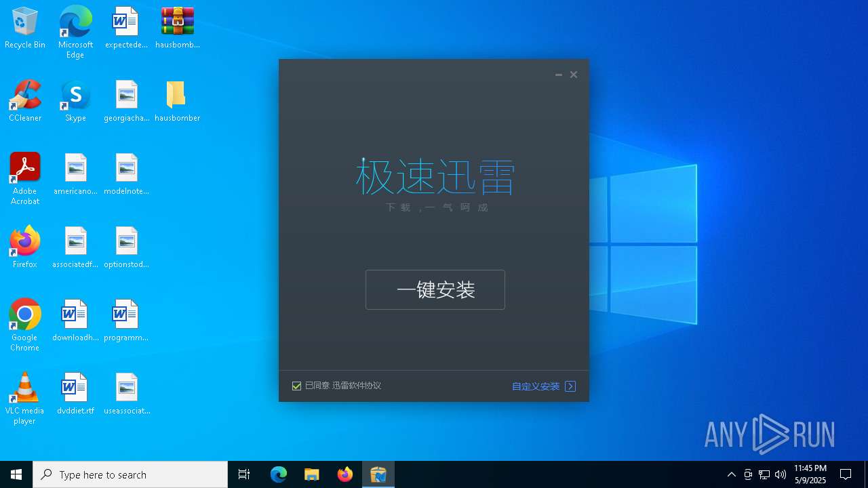Open the network status tray icon
868x488 pixels.
click(x=764, y=474)
